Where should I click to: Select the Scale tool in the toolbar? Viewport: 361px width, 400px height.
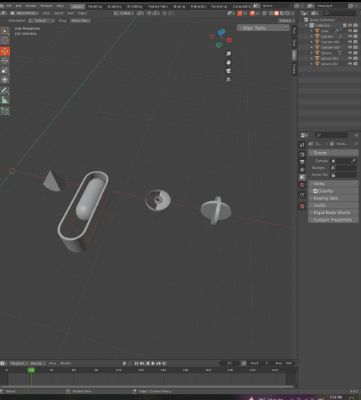point(5,70)
